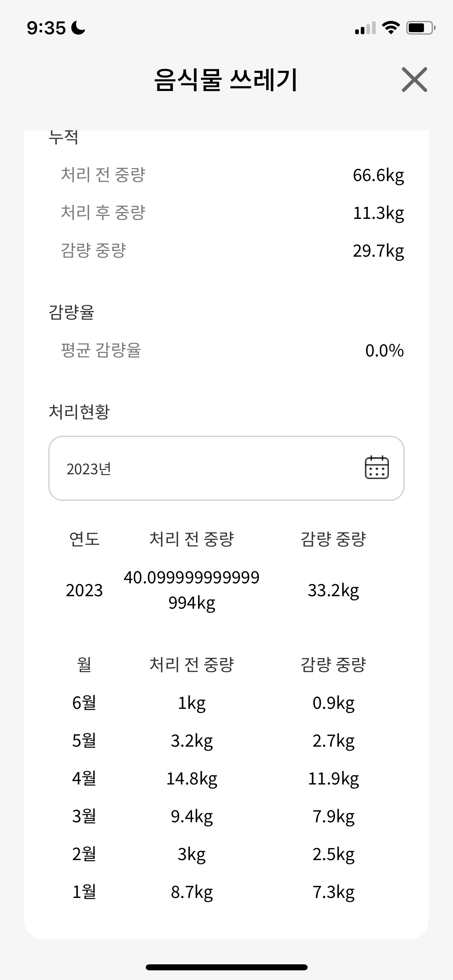Tap the 9:35 status bar clock

[x=46, y=28]
